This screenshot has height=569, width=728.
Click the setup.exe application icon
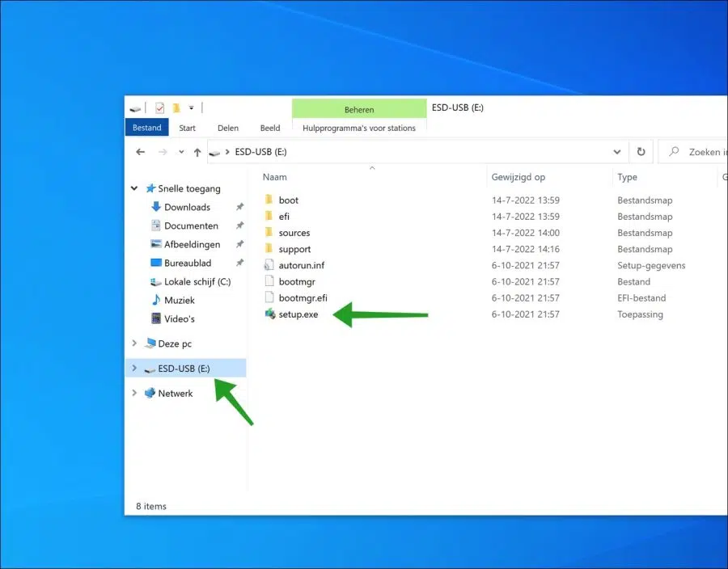coord(269,314)
